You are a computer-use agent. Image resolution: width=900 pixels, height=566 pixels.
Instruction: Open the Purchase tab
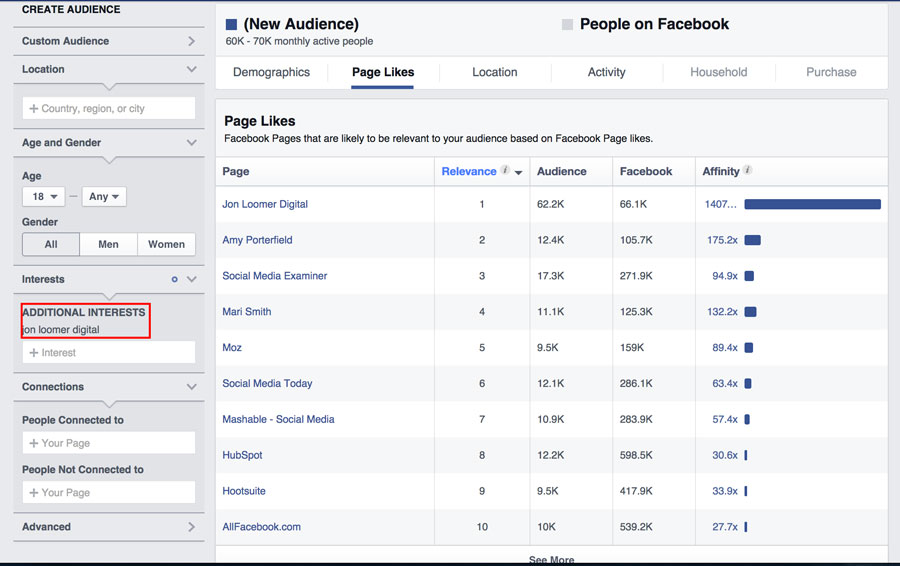click(831, 72)
